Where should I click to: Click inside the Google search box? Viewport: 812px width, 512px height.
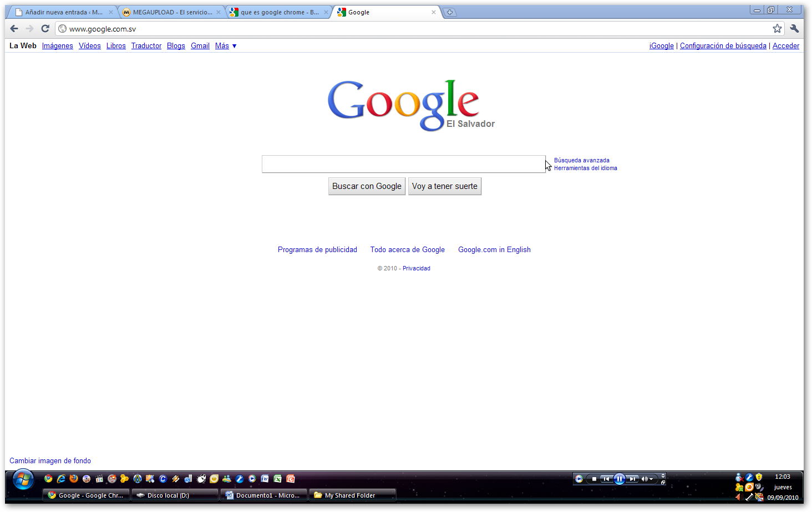click(x=403, y=164)
